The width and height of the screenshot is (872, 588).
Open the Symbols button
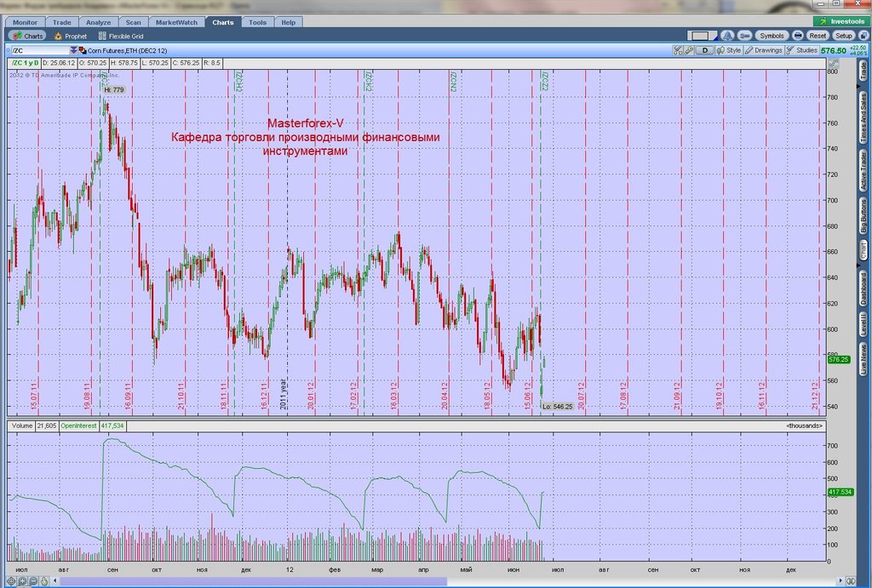click(x=772, y=36)
